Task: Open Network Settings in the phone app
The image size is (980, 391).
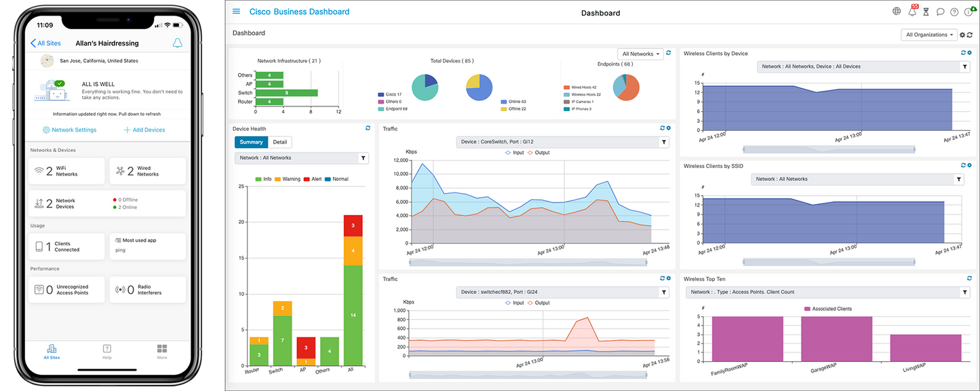Action: point(69,129)
